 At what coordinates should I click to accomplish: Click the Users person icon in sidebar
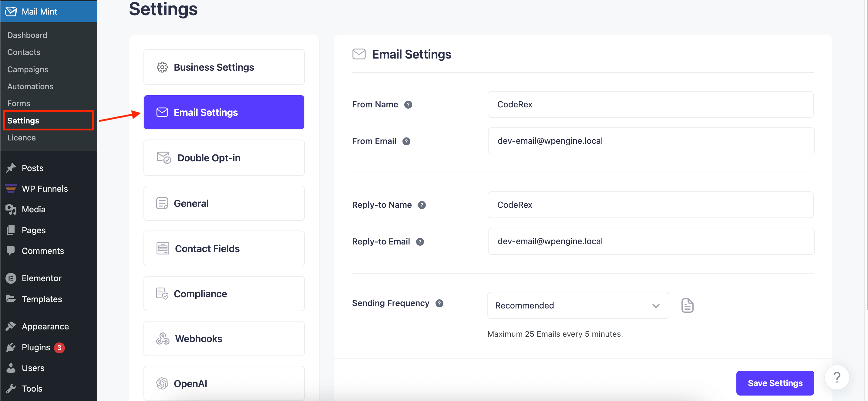point(11,368)
